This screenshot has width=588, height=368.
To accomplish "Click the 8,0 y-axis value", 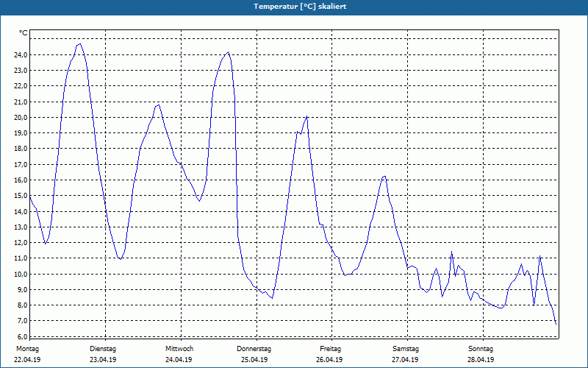I will click(x=22, y=305).
